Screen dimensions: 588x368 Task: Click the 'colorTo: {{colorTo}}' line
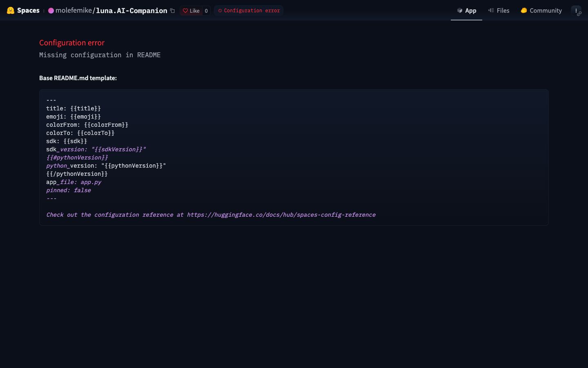tap(80, 133)
